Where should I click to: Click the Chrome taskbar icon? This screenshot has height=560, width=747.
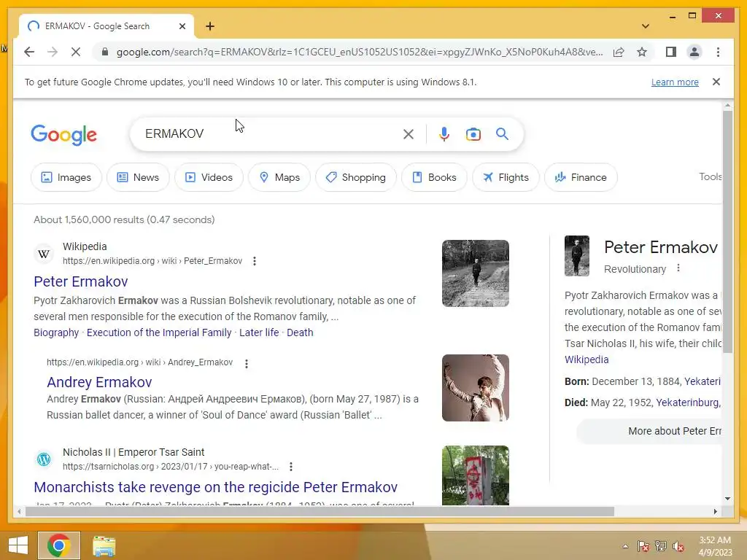click(x=59, y=545)
